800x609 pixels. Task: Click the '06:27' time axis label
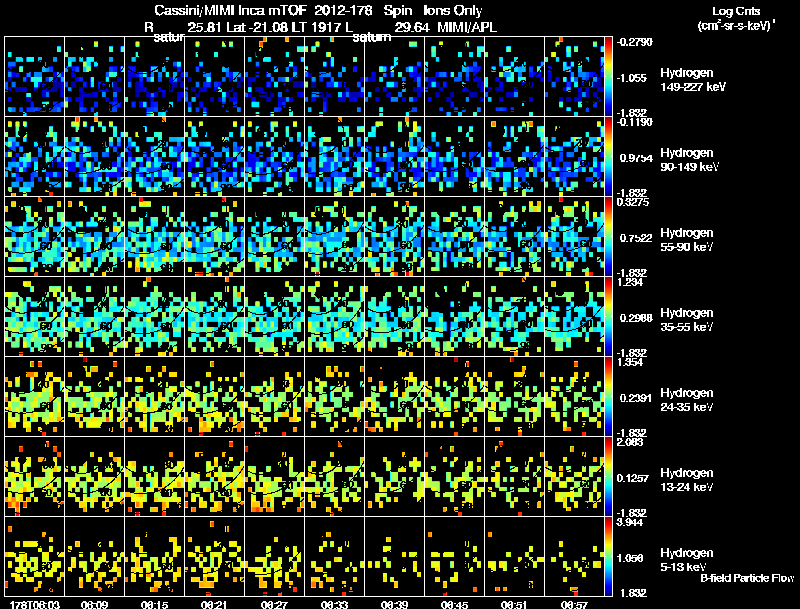[274, 604]
